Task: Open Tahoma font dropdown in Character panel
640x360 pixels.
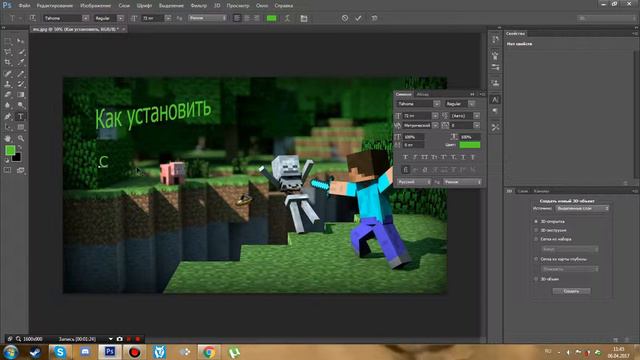Action: (x=437, y=104)
